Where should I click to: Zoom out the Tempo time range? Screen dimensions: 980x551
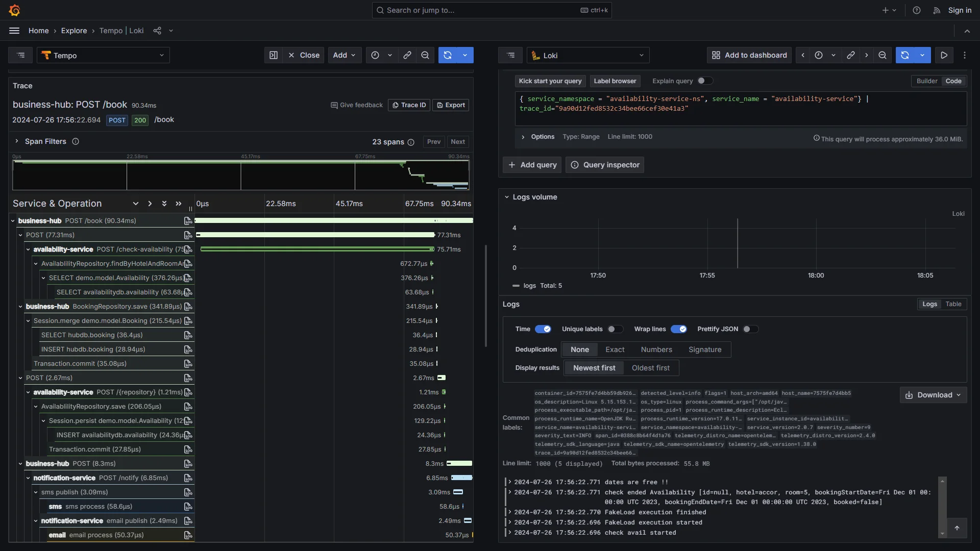(x=426, y=55)
